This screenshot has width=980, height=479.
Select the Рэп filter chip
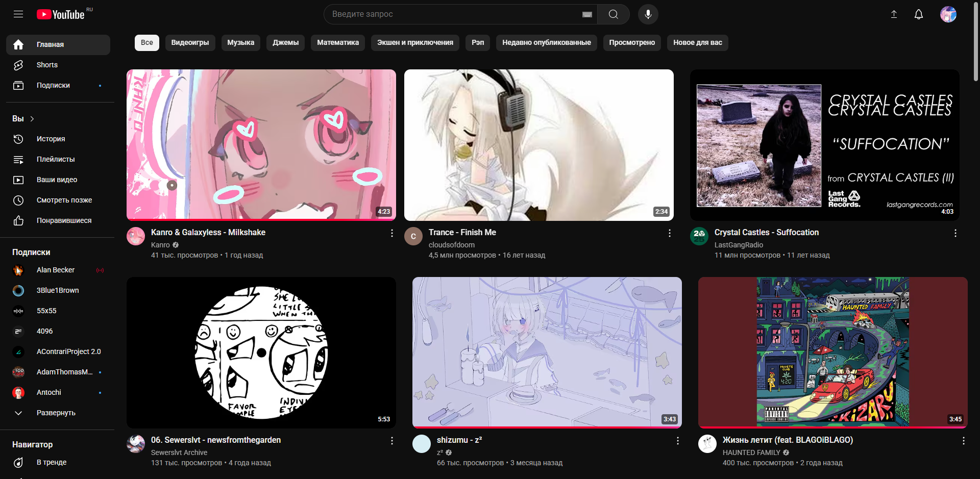click(x=478, y=42)
